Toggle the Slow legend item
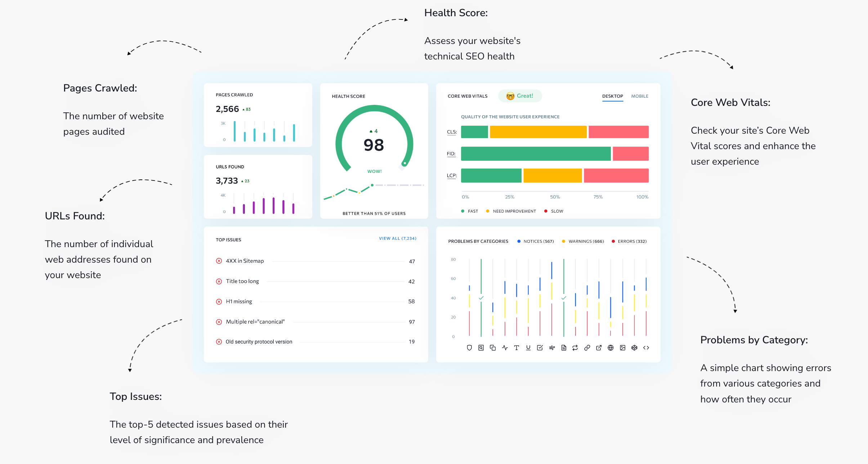This screenshot has width=868, height=464. (554, 211)
